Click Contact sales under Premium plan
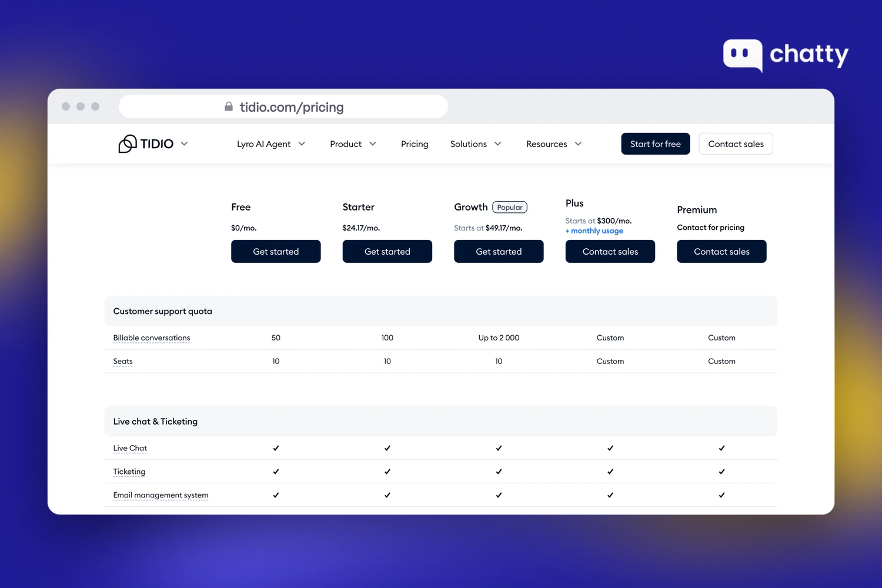This screenshot has height=588, width=882. (721, 252)
